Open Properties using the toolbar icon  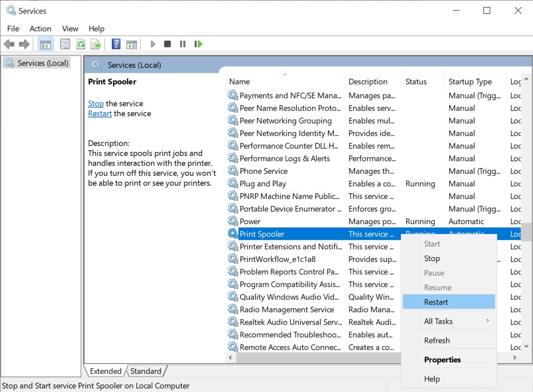65,44
